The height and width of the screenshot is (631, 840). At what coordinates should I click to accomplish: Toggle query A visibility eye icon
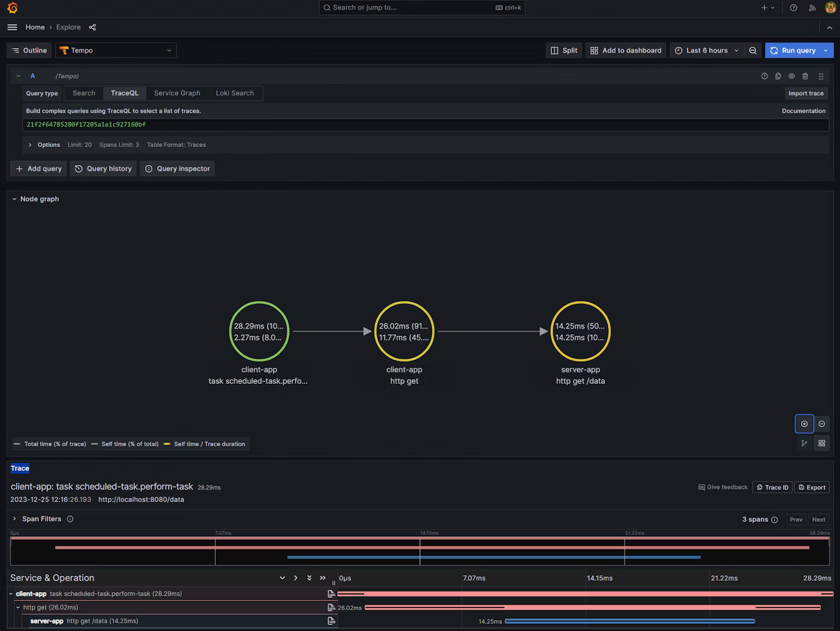791,76
